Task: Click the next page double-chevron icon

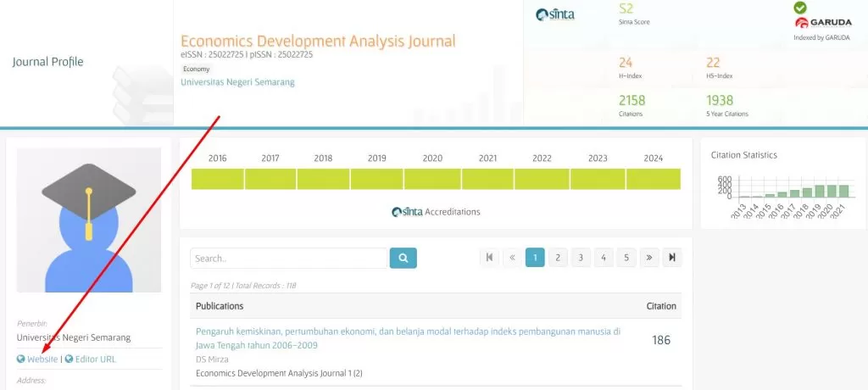Action: (x=648, y=258)
